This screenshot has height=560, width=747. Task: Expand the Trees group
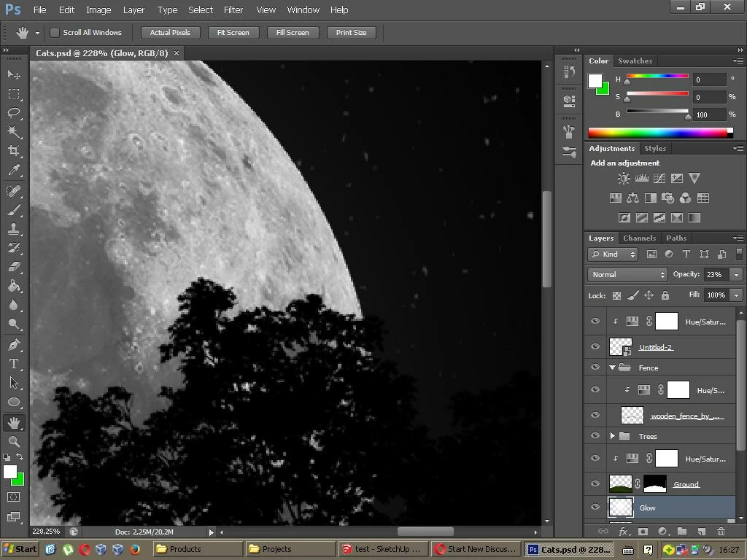(x=613, y=436)
